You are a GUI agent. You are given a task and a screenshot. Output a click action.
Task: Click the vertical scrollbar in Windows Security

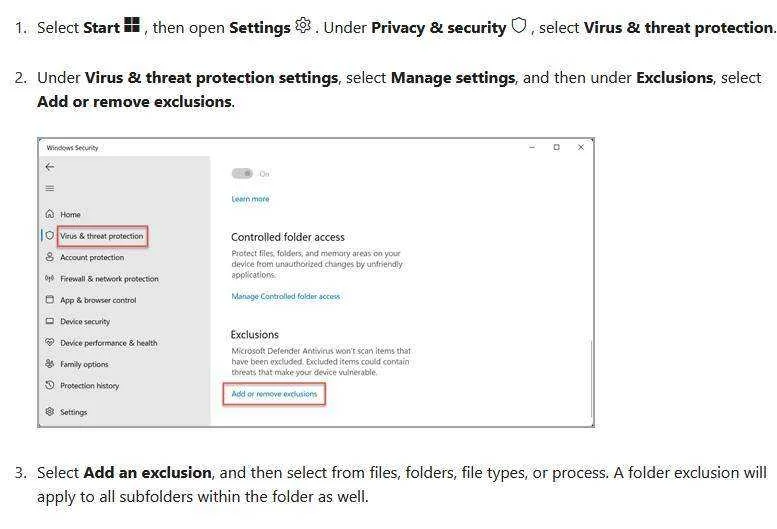(x=591, y=379)
